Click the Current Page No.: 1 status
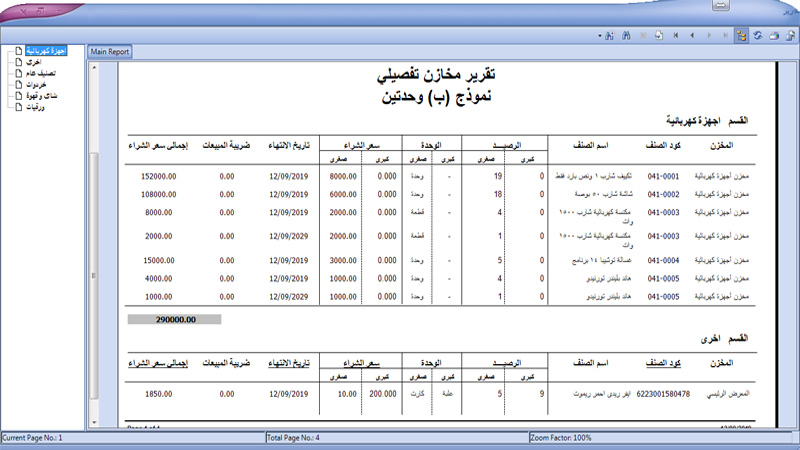This screenshot has width=800, height=450. (x=32, y=438)
